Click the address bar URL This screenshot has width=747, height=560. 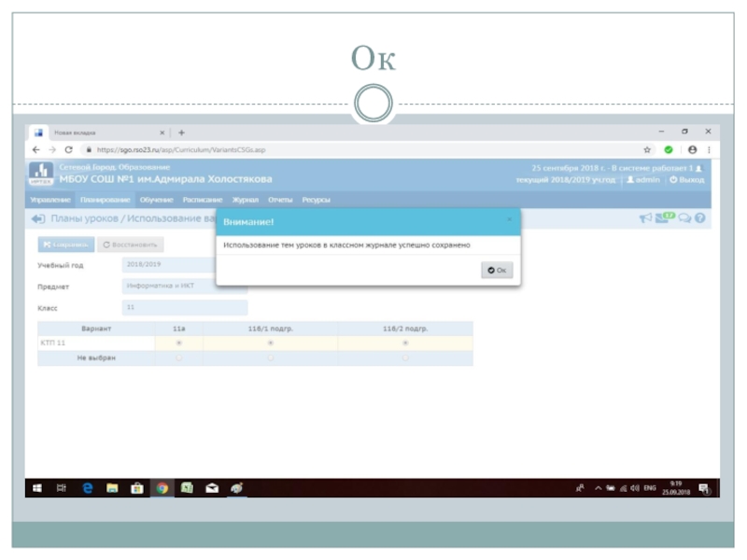pos(181,149)
